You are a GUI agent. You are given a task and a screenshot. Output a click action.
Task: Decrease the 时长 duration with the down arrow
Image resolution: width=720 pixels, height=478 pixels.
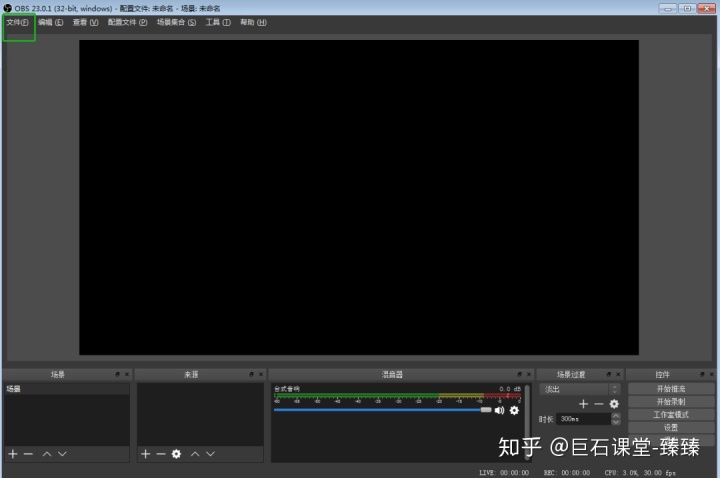(x=616, y=422)
